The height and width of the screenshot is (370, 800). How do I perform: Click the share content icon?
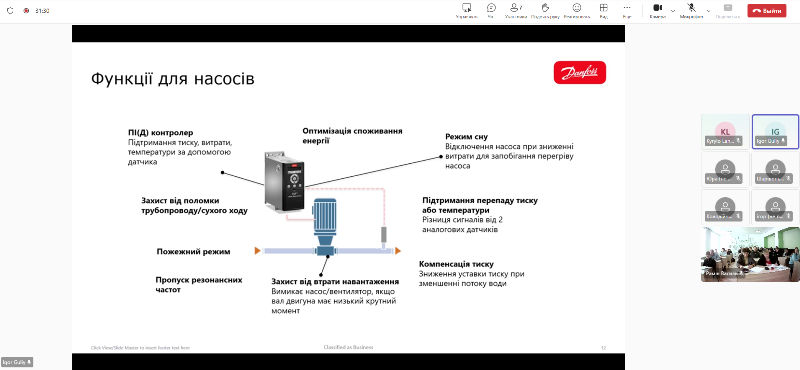pyautogui.click(x=728, y=11)
